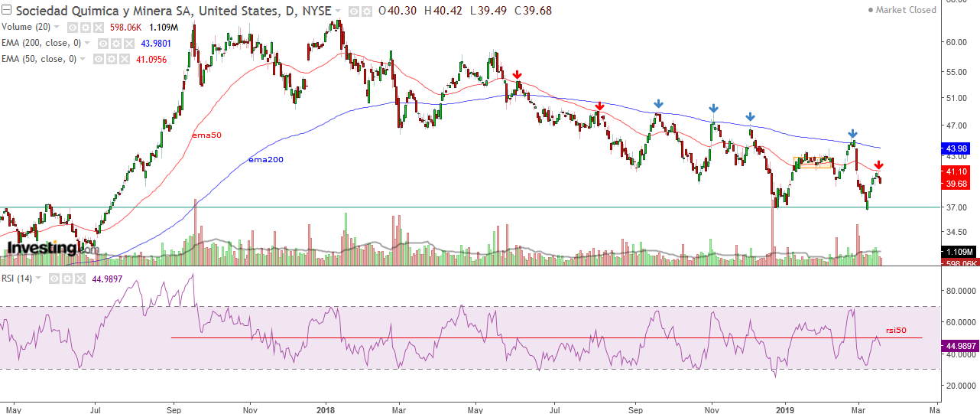
Task: Open settings gear for Volume (20)
Action: [86, 28]
